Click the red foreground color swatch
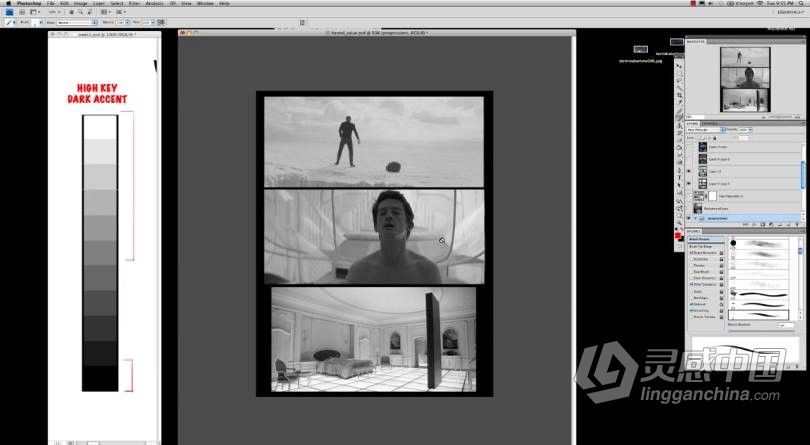810x445 pixels. (x=678, y=235)
